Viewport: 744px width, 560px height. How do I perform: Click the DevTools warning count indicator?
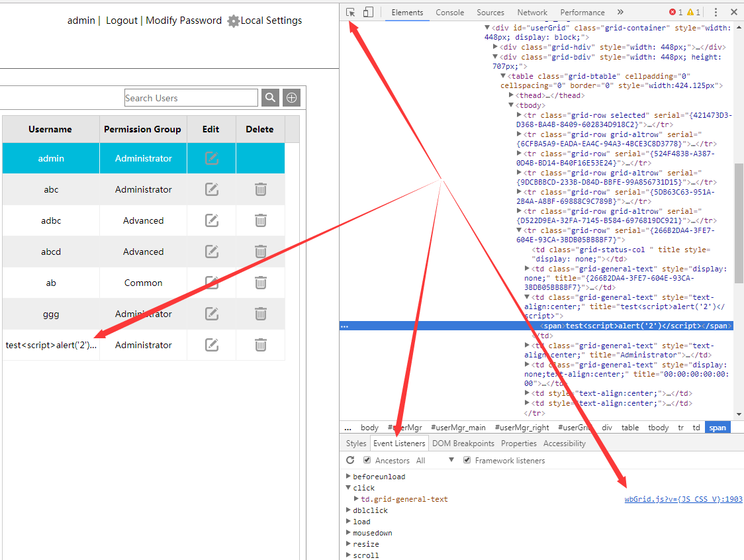(x=694, y=13)
